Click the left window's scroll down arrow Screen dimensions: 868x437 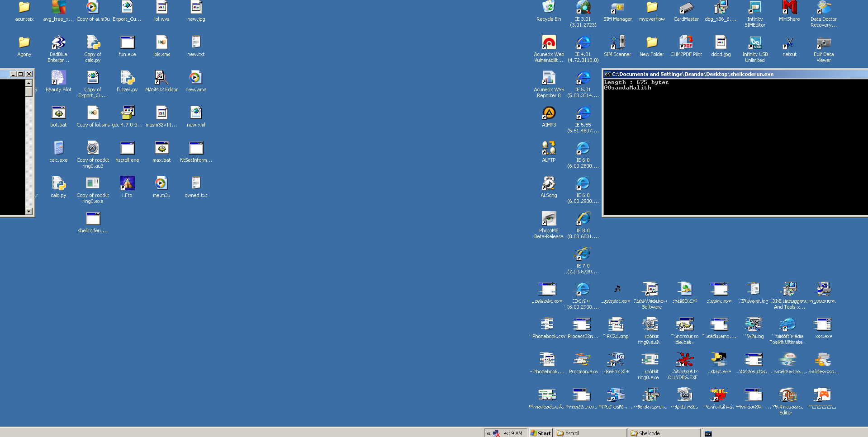(29, 211)
